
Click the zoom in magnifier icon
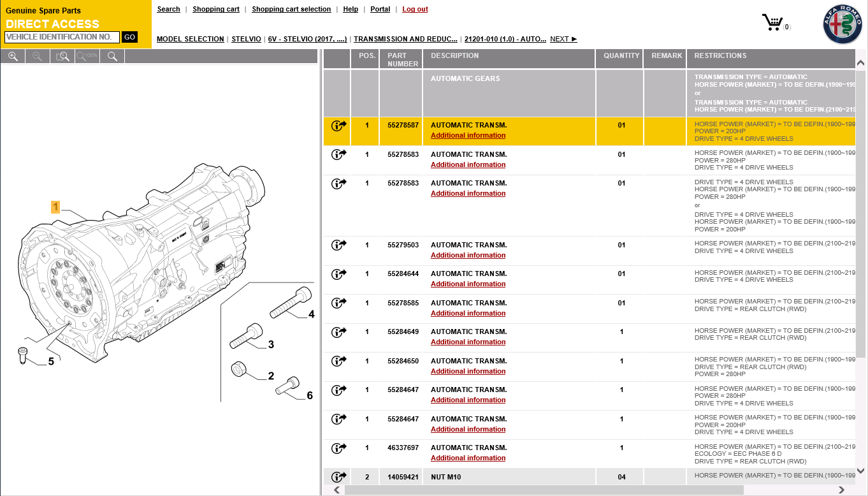[13, 56]
